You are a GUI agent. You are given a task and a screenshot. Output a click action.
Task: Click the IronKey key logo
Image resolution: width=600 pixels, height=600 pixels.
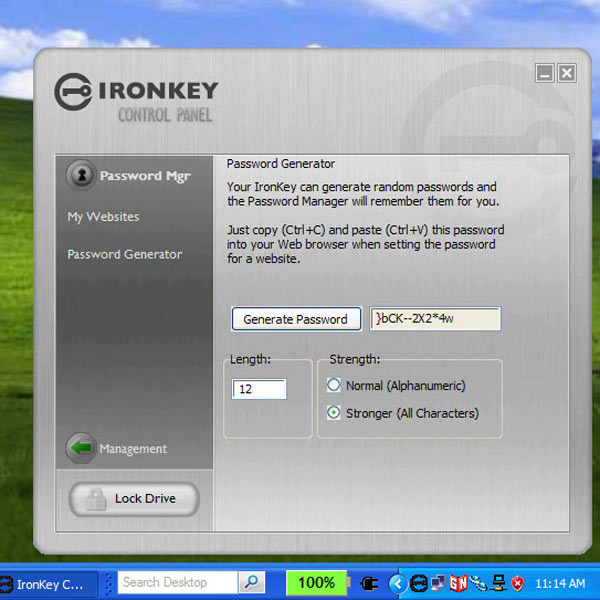pos(73,91)
